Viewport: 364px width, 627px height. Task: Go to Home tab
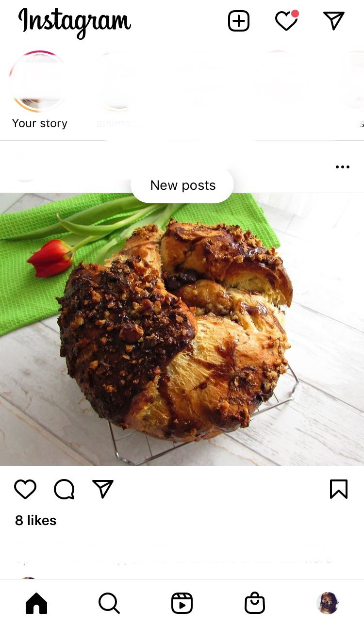36,603
